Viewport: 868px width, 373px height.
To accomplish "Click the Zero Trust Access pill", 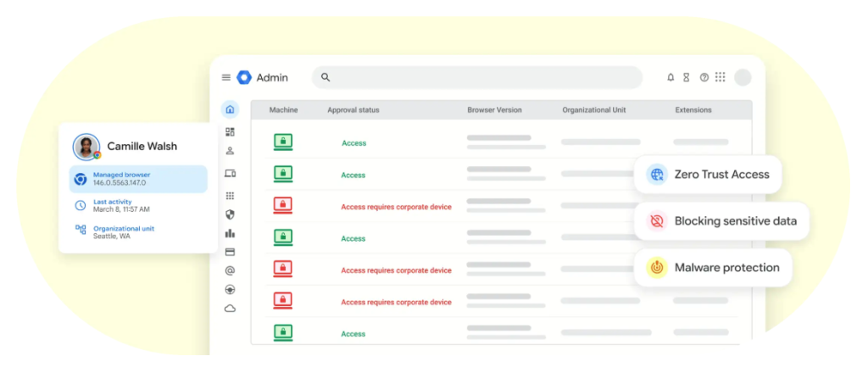I will 708,175.
